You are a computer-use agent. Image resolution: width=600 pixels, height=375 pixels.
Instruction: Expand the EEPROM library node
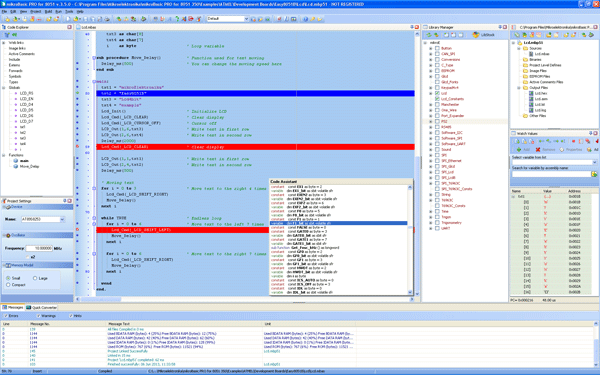(430, 71)
